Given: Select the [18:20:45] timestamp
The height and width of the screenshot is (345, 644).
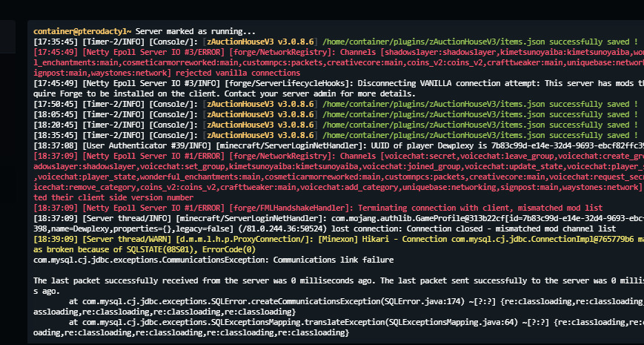Looking at the screenshot, I should pos(56,125).
